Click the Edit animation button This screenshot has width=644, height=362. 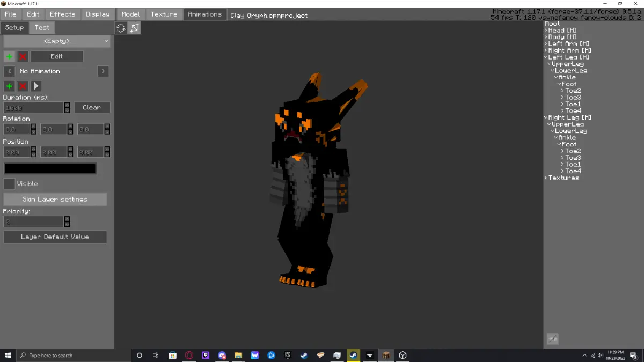pyautogui.click(x=56, y=56)
